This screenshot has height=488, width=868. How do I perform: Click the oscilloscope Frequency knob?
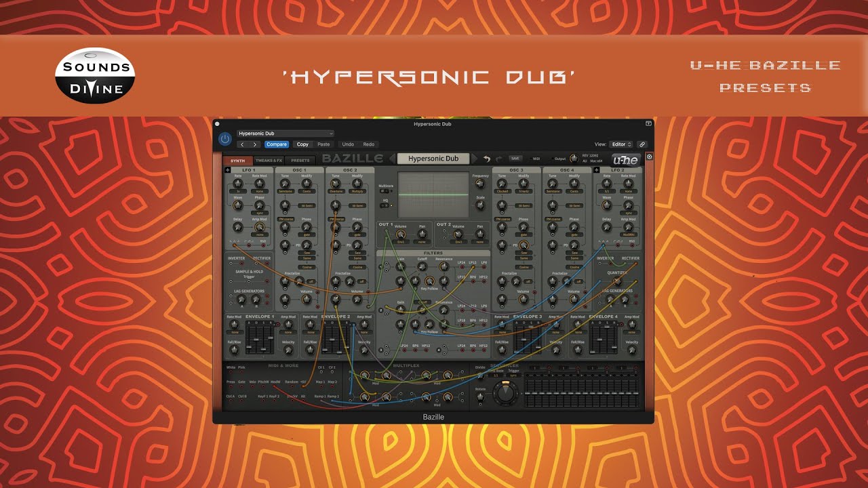(x=480, y=185)
